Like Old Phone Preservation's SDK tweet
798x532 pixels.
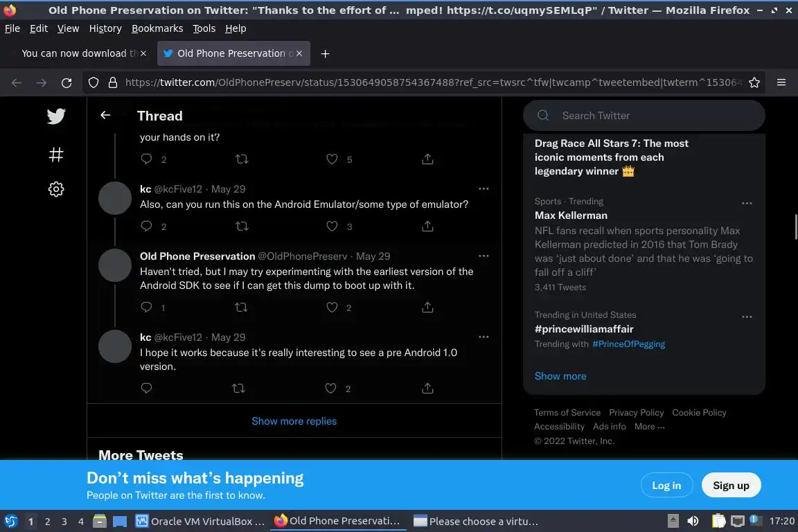(x=332, y=307)
